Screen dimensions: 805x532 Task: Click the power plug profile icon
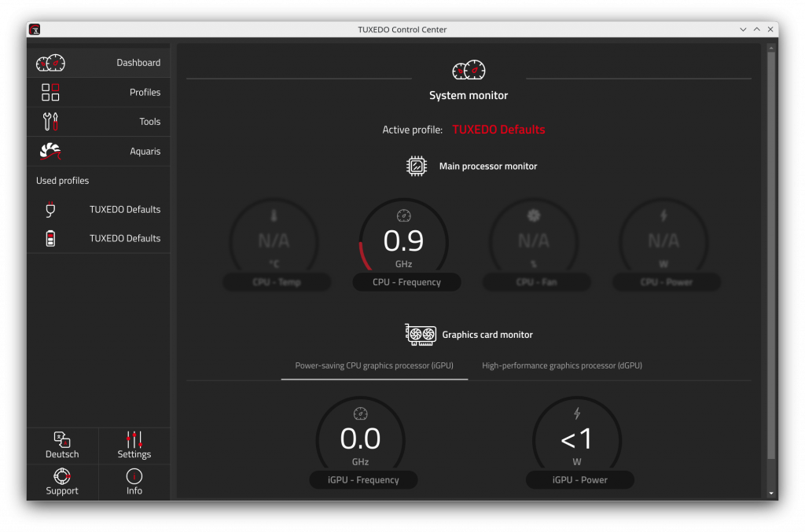(x=50, y=210)
